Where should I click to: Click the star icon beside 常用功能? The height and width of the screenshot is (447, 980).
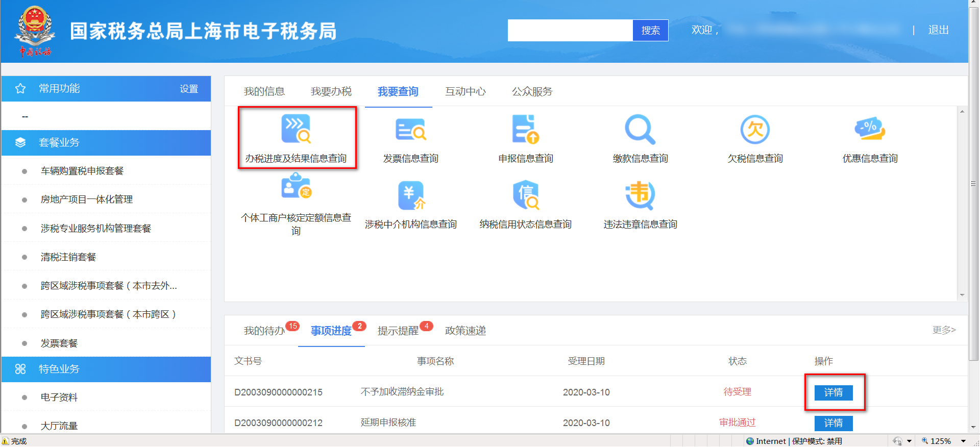pyautogui.click(x=20, y=89)
